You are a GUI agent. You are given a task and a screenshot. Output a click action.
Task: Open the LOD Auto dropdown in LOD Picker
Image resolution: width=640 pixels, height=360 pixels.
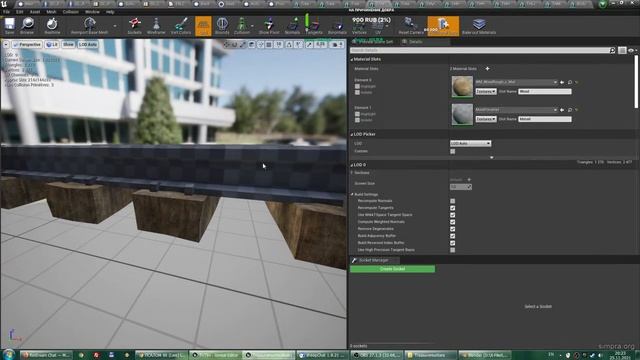[x=471, y=143]
